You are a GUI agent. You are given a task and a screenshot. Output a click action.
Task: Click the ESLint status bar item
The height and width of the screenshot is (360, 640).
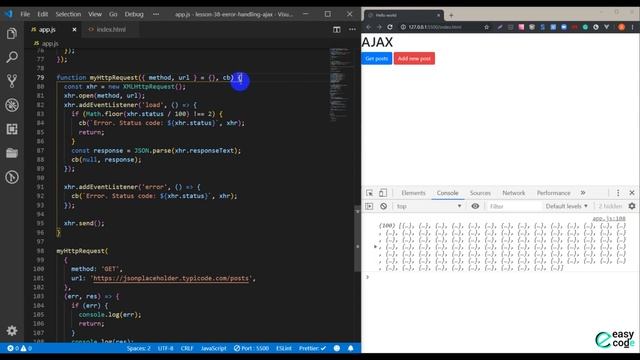point(284,348)
